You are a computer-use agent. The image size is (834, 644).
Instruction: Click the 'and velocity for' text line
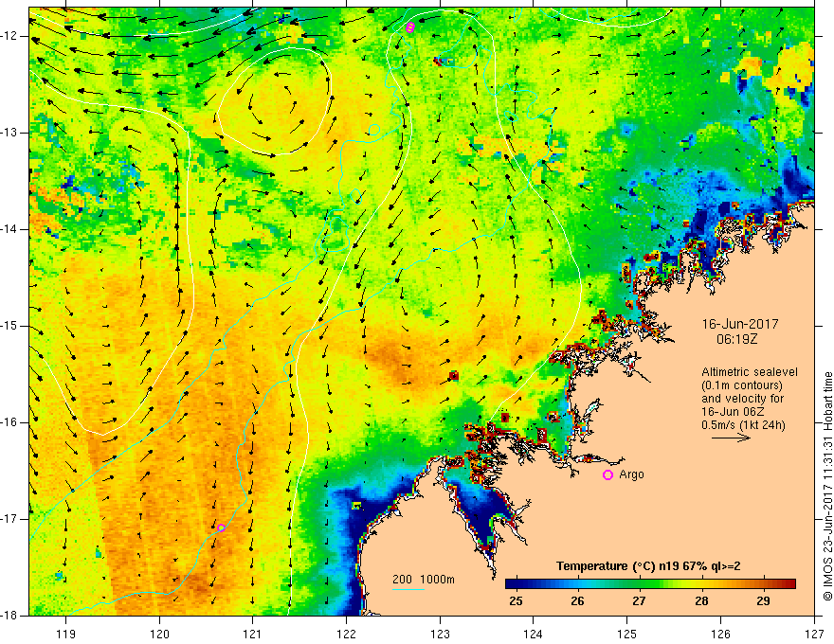point(742,399)
